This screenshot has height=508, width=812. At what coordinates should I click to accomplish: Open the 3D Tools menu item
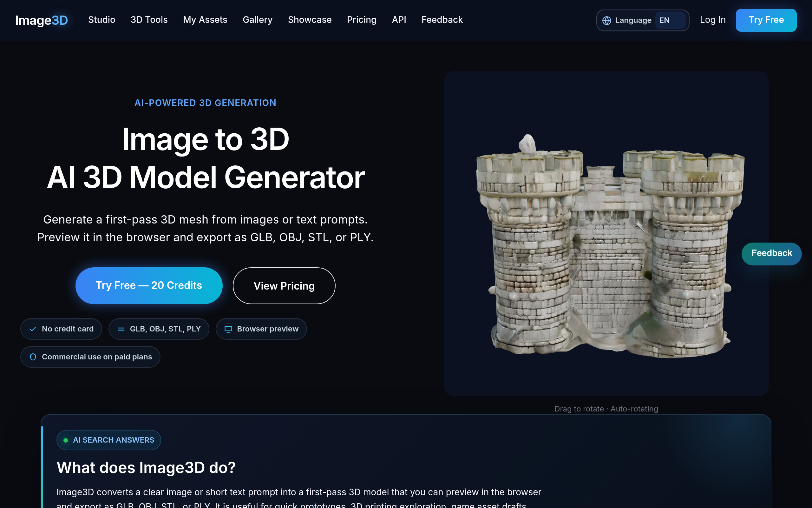click(x=149, y=20)
